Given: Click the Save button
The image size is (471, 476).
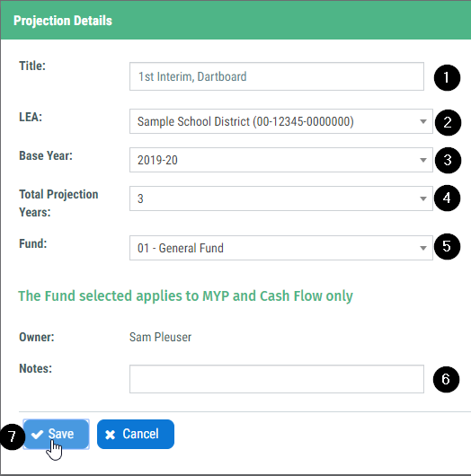Looking at the screenshot, I should pyautogui.click(x=57, y=434).
